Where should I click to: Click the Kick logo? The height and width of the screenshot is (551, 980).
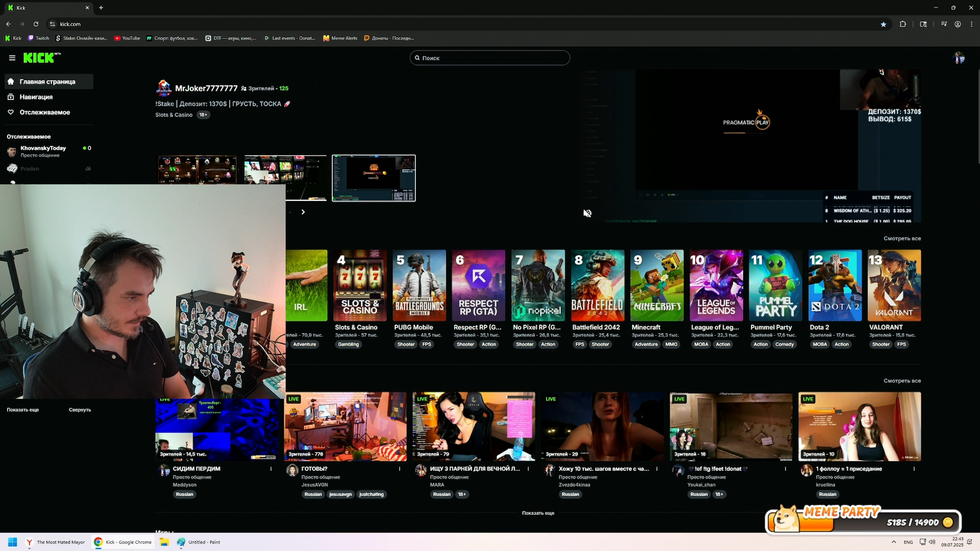tap(41, 58)
